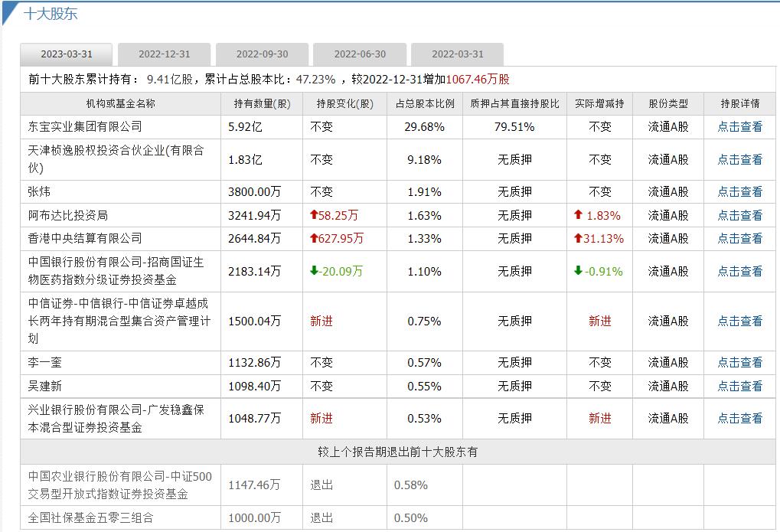Open details for 兴业银行 广发稳鑫保本基金

739,418
